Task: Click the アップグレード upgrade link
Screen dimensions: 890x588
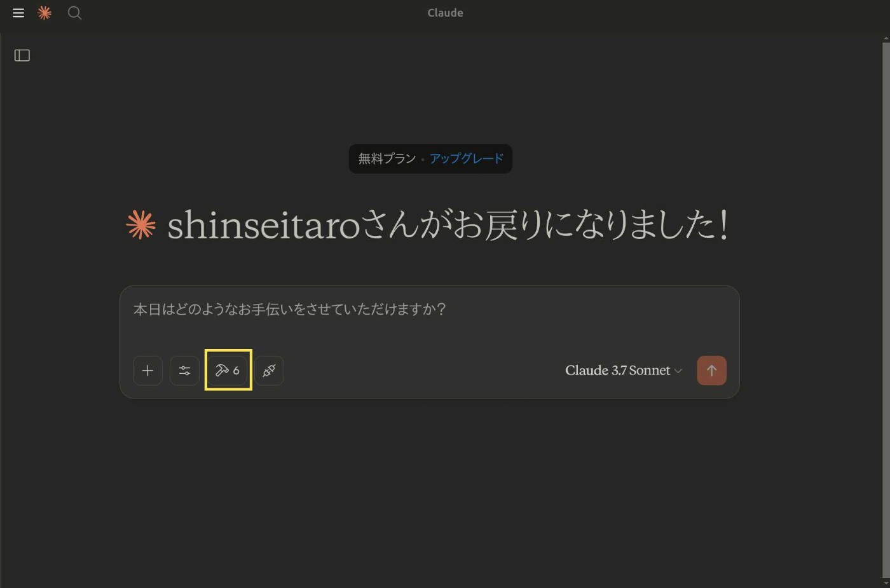Action: pyautogui.click(x=467, y=158)
